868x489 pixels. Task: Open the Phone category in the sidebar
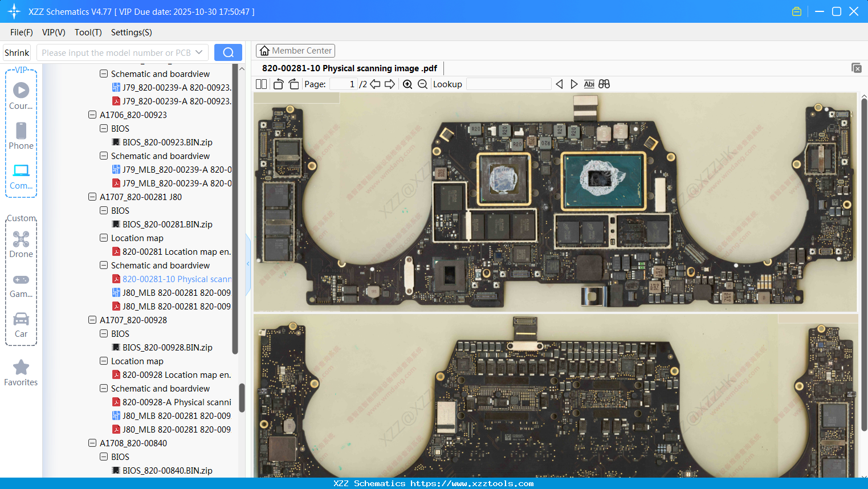pos(21,136)
